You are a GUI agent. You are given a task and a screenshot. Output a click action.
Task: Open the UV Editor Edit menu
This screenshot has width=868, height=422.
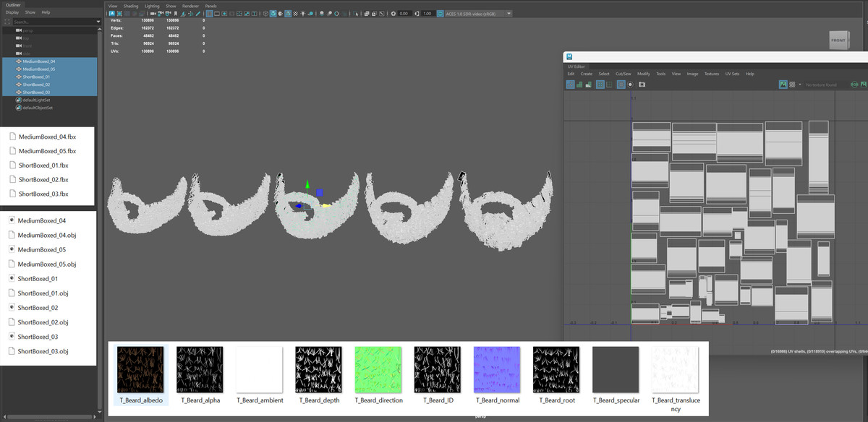point(571,74)
